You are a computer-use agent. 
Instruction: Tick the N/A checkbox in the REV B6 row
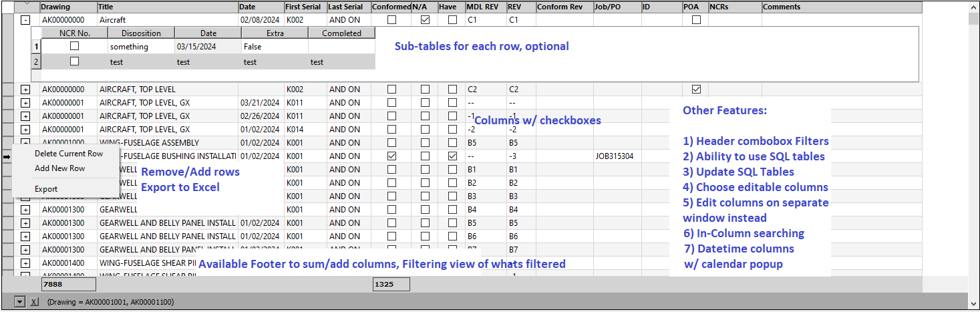coord(425,237)
